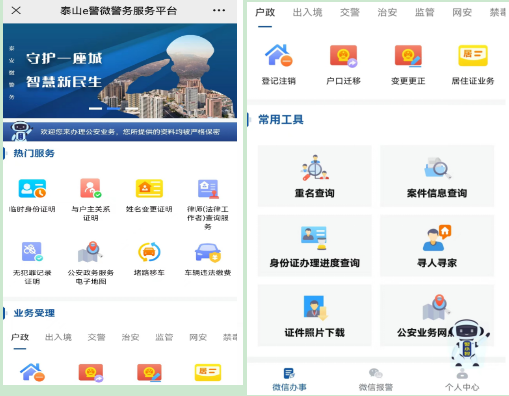
Task: Open the 寻人寻家 tool card
Action: coord(437,245)
